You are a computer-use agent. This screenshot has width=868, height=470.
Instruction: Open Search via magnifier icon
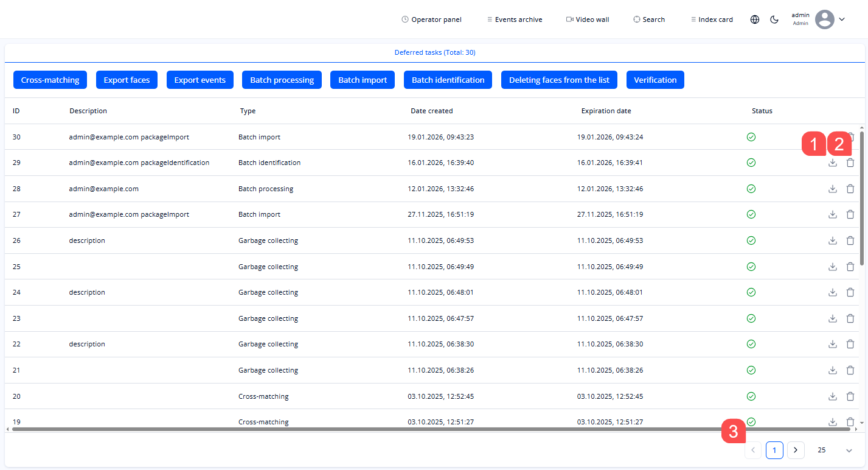(x=648, y=19)
